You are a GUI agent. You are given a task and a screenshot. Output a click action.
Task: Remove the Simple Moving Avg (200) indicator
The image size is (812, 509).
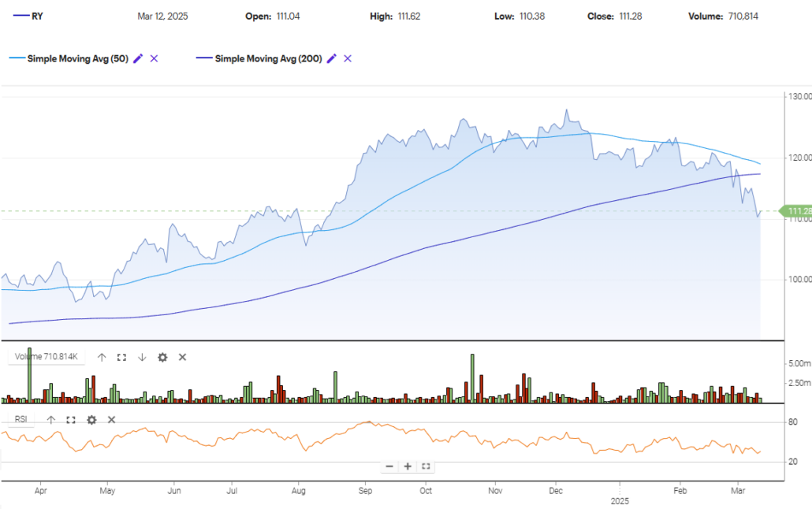tap(348, 58)
